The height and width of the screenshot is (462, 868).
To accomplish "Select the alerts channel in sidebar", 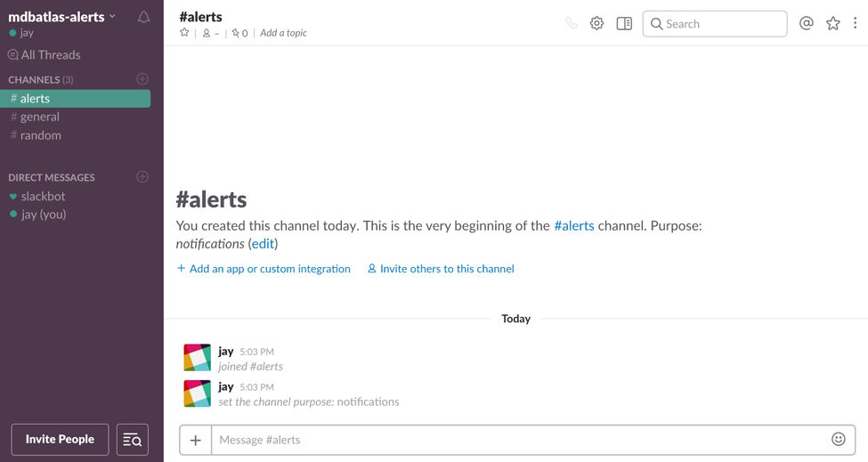I will tap(76, 99).
